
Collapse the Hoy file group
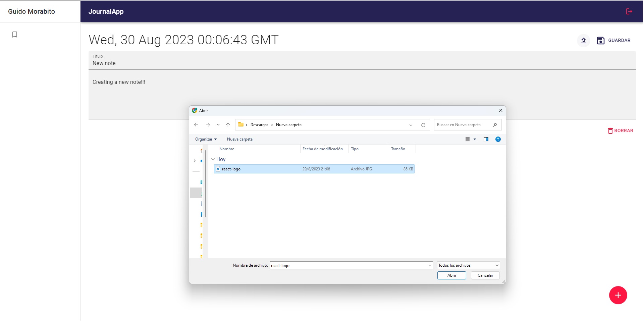tap(214, 159)
